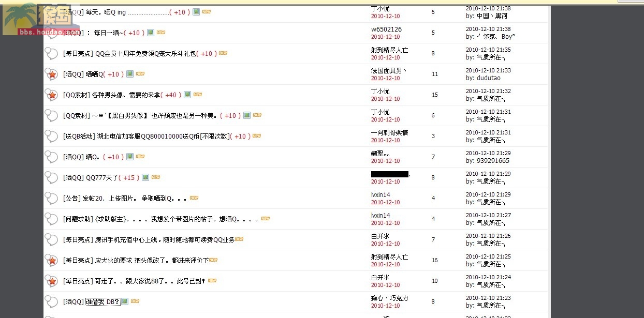Jump to last post at "2010-12-10 21:35"
Viewport: 644px width, 318px height.
pos(488,50)
